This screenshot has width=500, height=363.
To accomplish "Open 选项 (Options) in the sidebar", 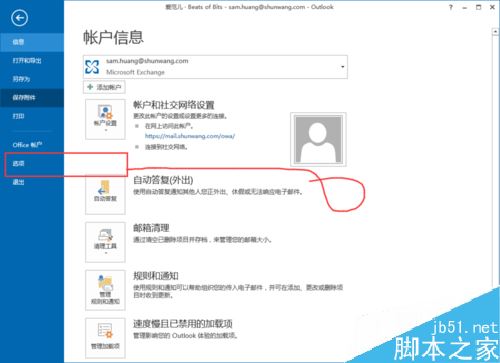I will [32, 163].
